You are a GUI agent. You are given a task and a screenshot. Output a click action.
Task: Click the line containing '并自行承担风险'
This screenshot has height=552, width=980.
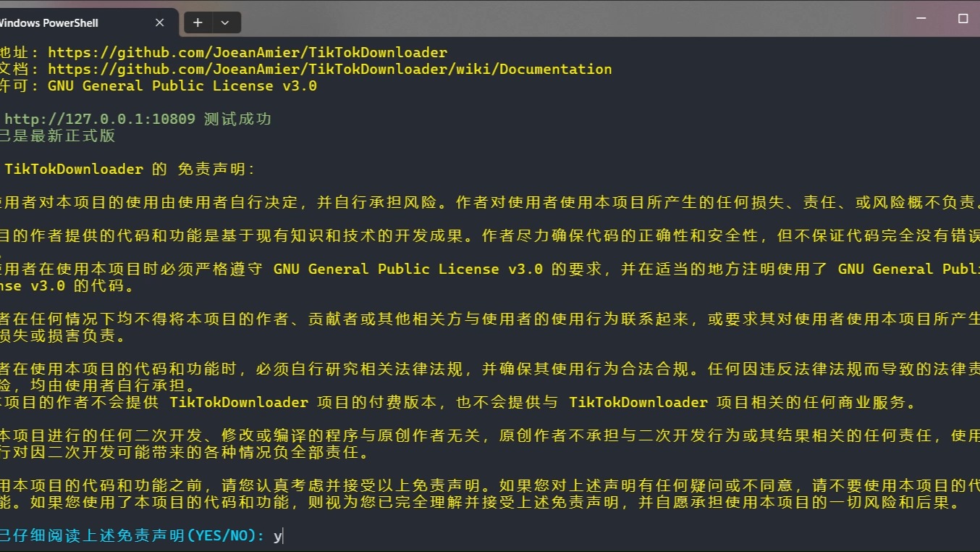point(490,202)
